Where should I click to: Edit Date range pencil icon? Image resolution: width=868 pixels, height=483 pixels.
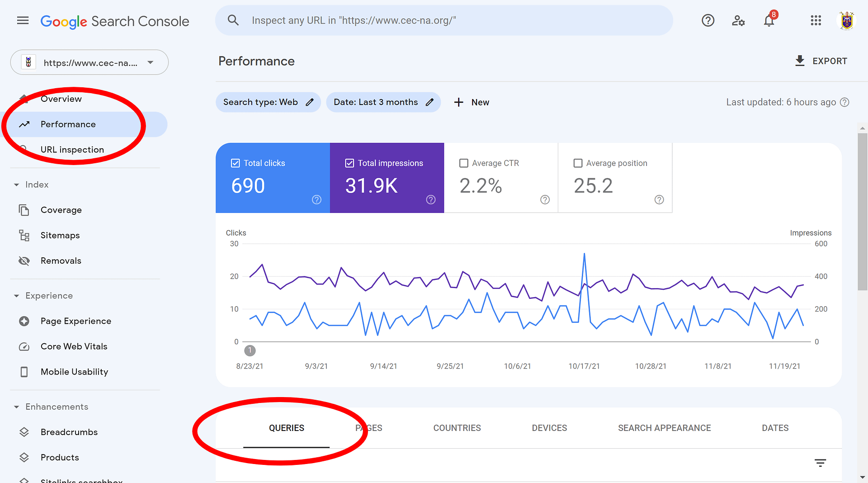click(x=429, y=102)
